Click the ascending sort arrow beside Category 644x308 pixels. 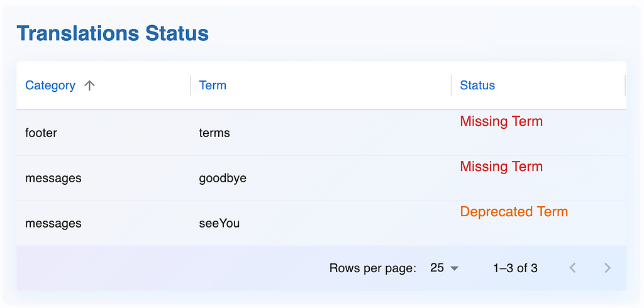(89, 85)
